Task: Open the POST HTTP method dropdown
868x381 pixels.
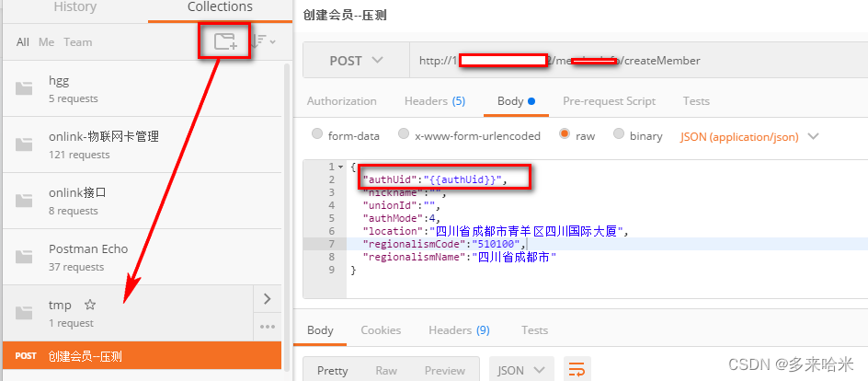Action: (x=356, y=61)
